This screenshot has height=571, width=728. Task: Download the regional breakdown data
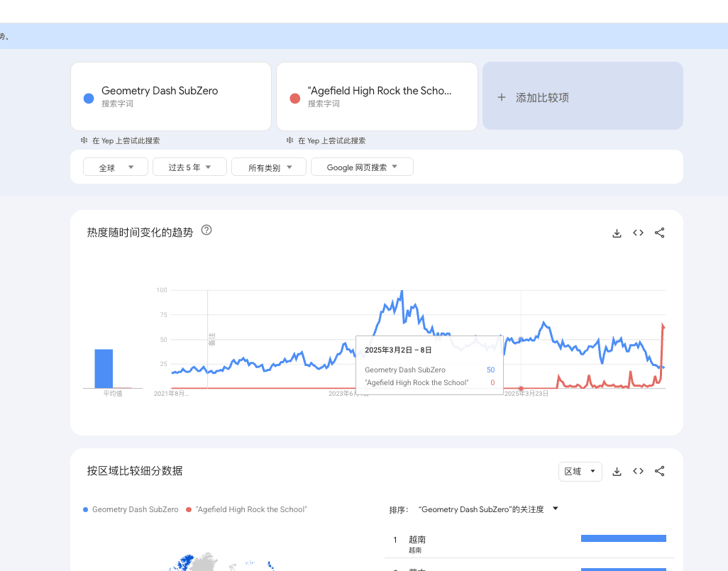pyautogui.click(x=617, y=472)
